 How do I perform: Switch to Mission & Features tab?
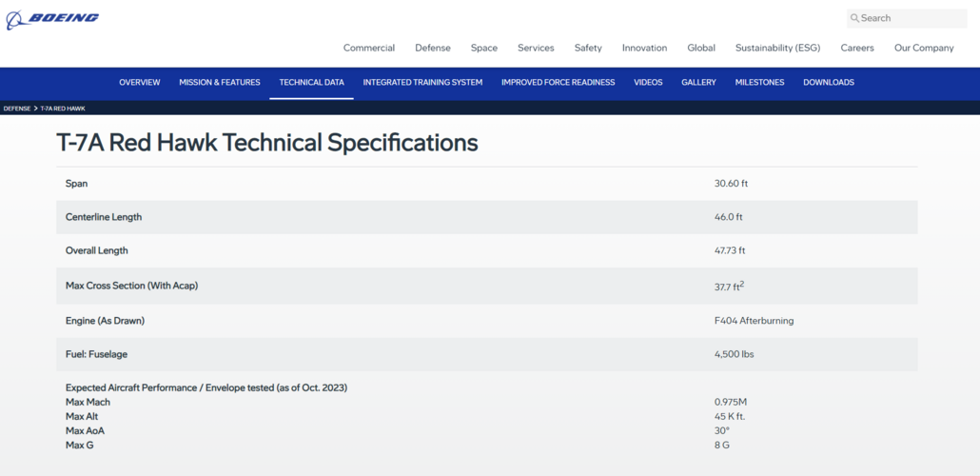(x=220, y=83)
